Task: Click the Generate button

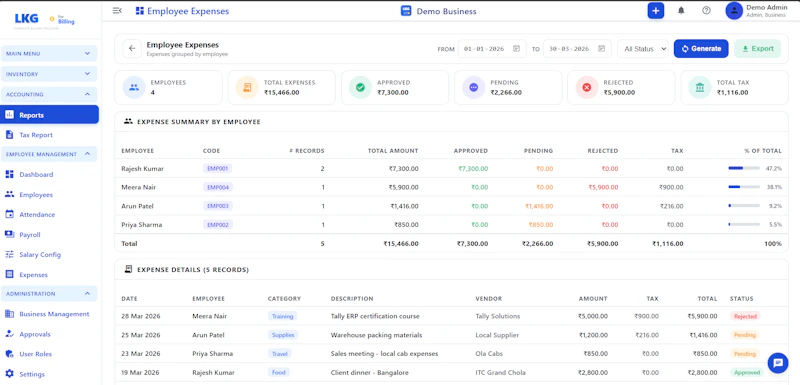Action: pyautogui.click(x=701, y=48)
